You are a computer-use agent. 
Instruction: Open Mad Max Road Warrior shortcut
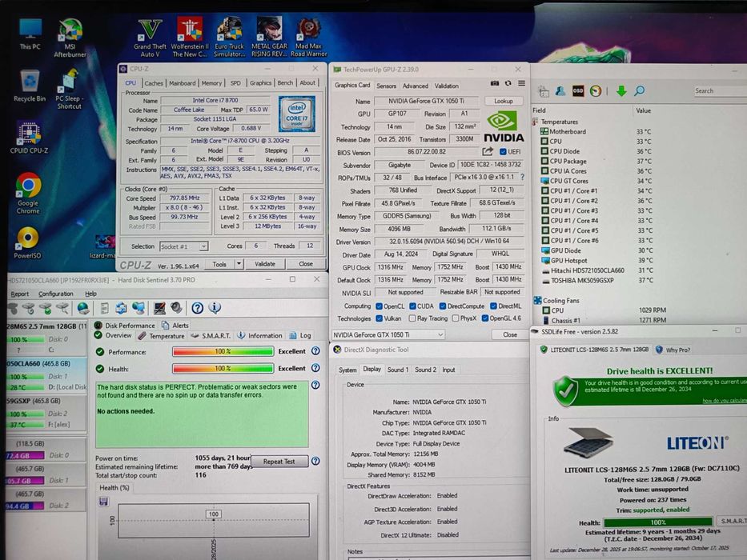point(309,38)
